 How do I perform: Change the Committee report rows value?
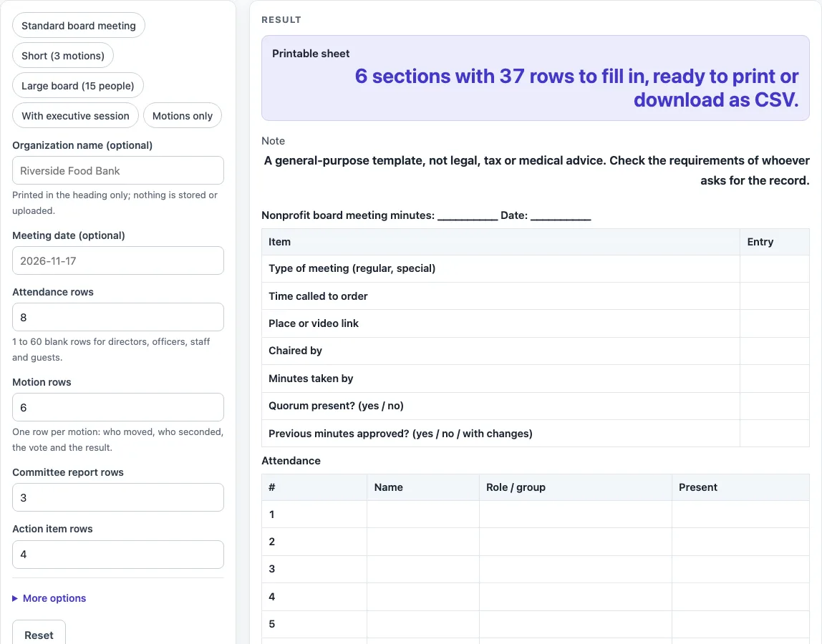(118, 497)
